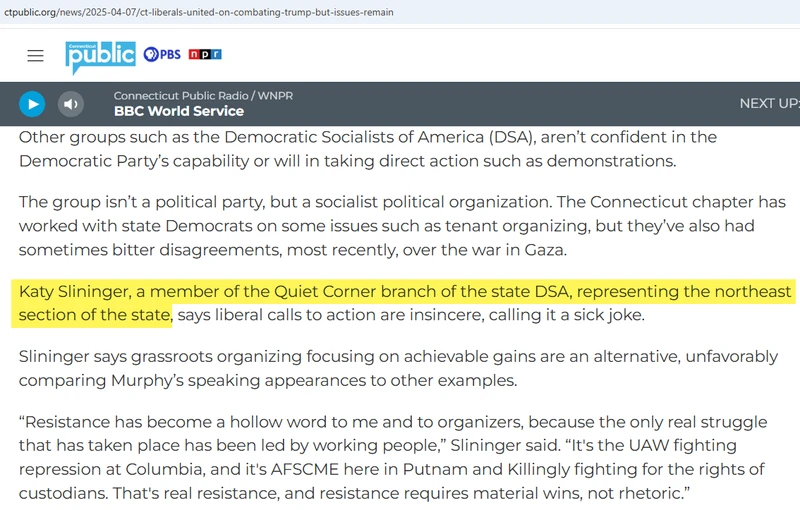800x510 pixels.
Task: Open the hamburger navigation menu
Action: click(x=36, y=56)
